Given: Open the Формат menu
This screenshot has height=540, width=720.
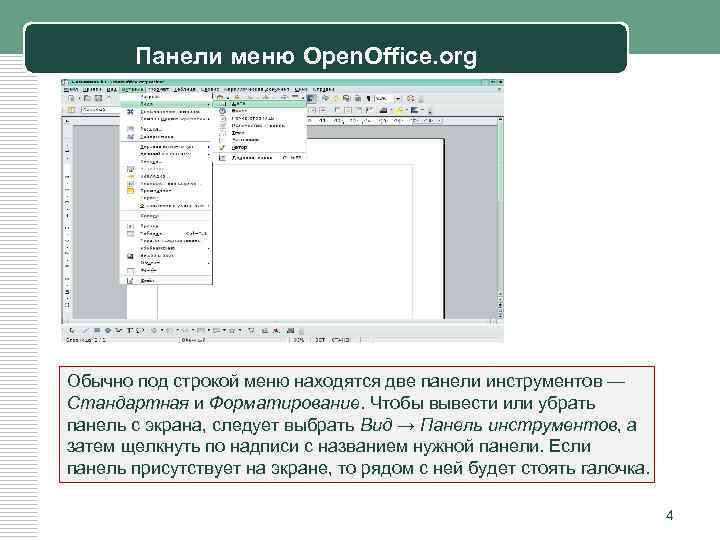Looking at the screenshot, I should click(158, 89).
